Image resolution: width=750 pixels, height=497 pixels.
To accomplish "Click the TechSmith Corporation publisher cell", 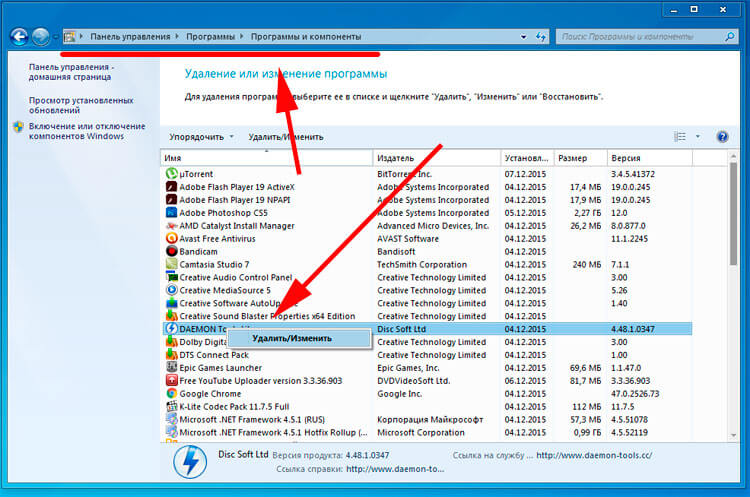I will [421, 265].
